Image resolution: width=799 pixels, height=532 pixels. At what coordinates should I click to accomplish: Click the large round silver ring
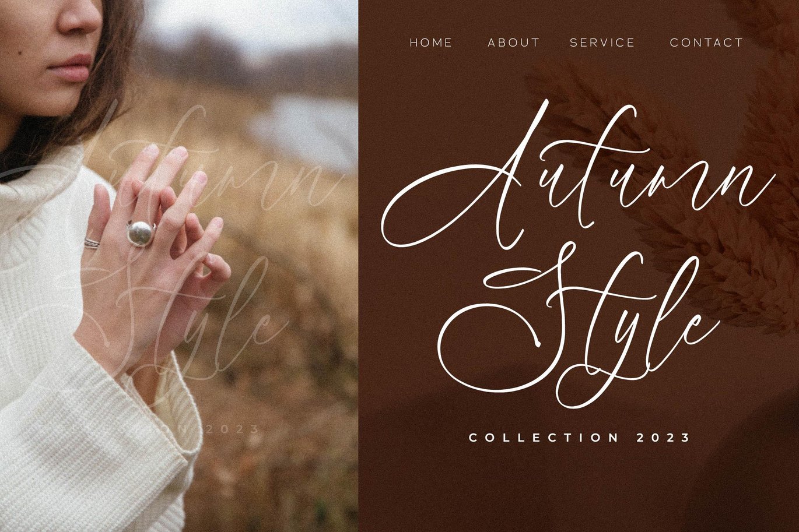141,233
